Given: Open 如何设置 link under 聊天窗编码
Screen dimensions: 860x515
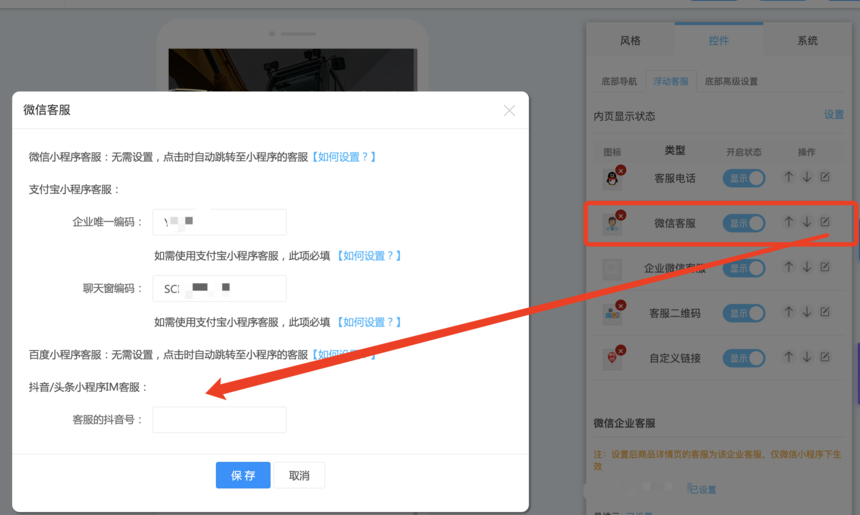Looking at the screenshot, I should click(x=369, y=322).
